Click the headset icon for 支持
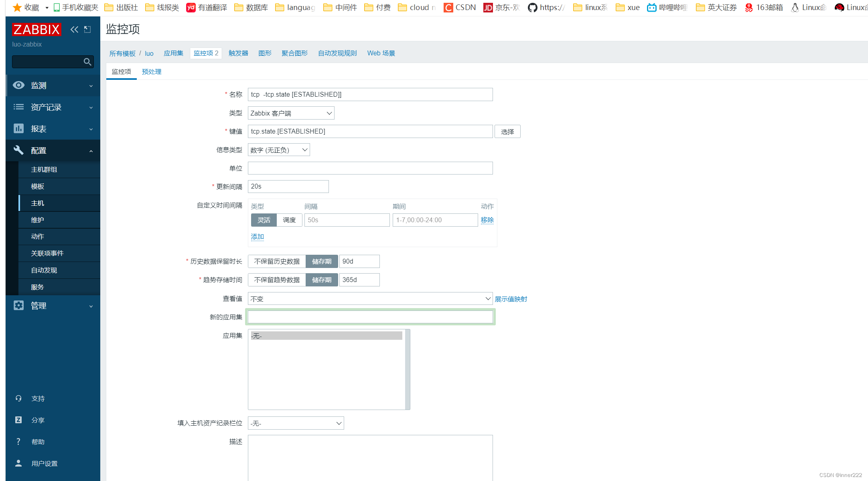 point(18,398)
